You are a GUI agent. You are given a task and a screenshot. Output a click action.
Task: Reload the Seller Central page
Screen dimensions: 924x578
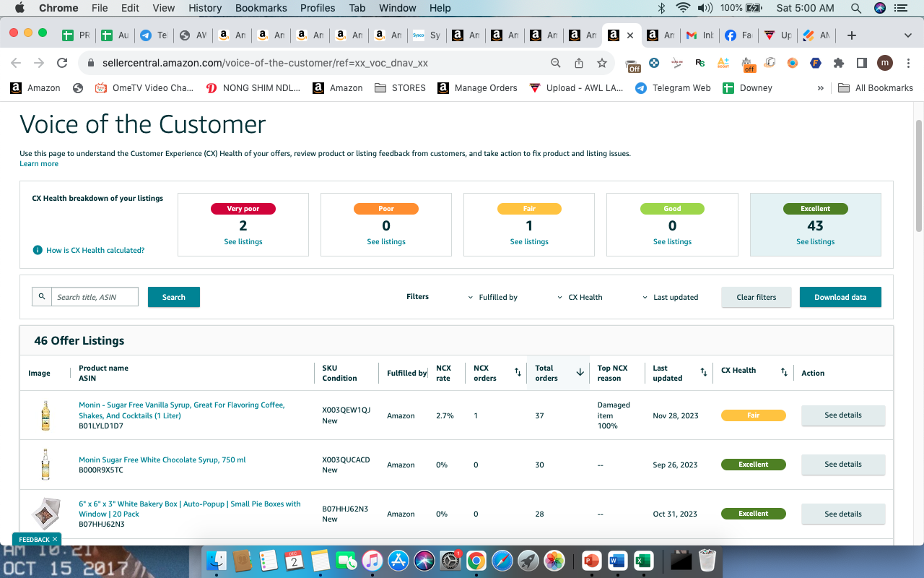coord(62,63)
